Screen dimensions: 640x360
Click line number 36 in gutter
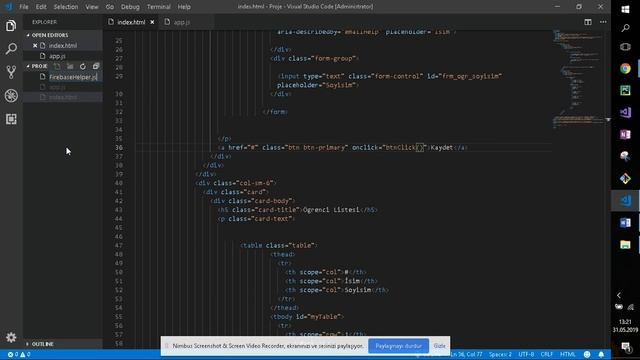coord(119,147)
